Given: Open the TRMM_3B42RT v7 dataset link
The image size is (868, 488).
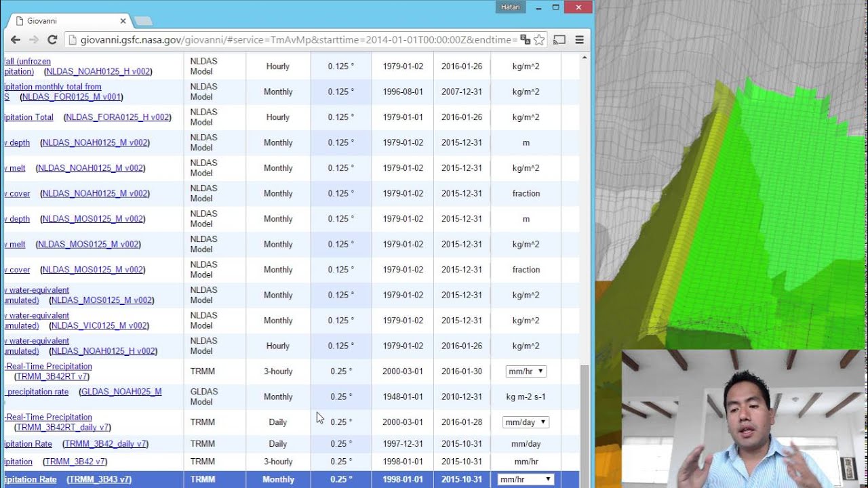Looking at the screenshot, I should pyautogui.click(x=52, y=376).
